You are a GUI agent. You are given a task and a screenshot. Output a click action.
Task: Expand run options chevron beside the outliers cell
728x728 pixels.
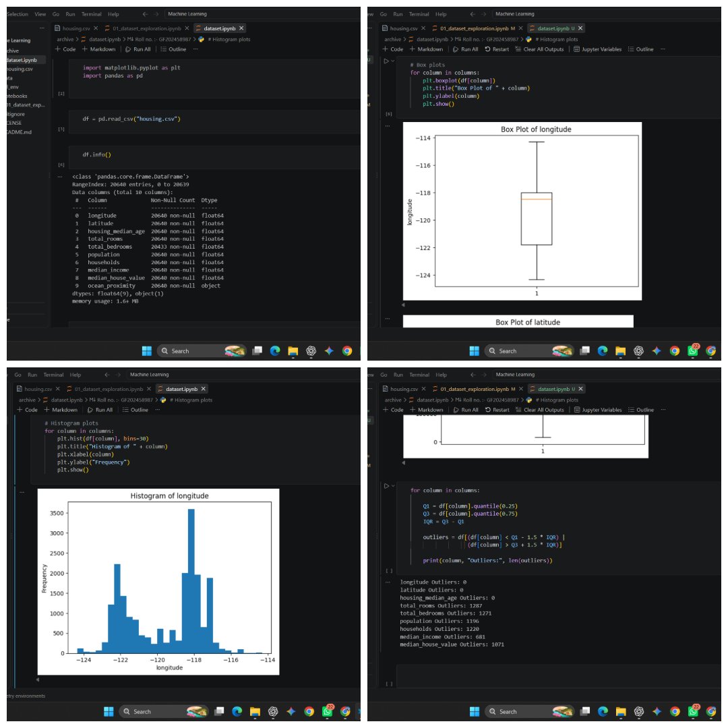coord(393,486)
